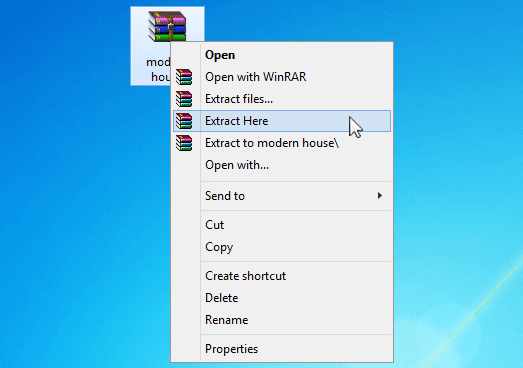The width and height of the screenshot is (523, 368).
Task: Choose Open with... from the menu
Action: click(237, 165)
